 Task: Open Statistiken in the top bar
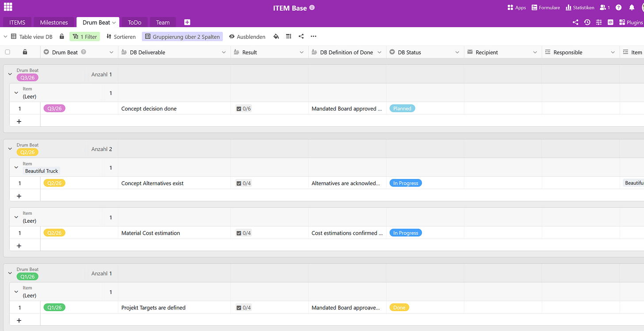580,8
